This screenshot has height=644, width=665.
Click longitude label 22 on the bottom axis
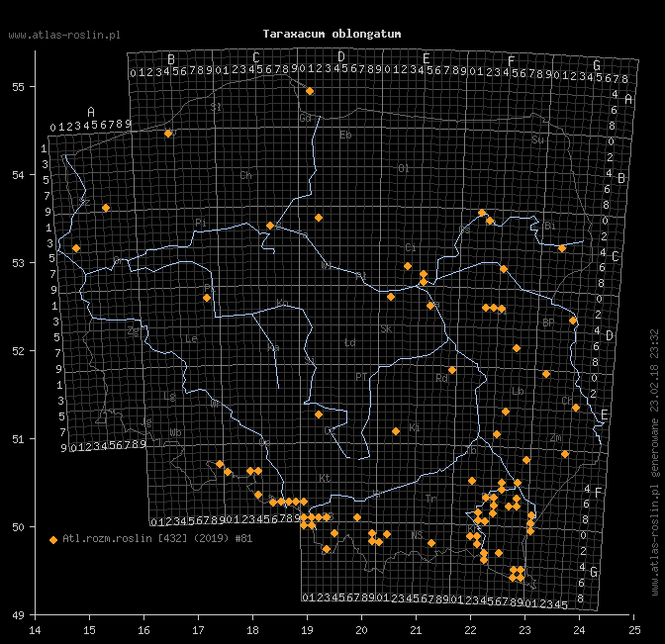click(470, 630)
